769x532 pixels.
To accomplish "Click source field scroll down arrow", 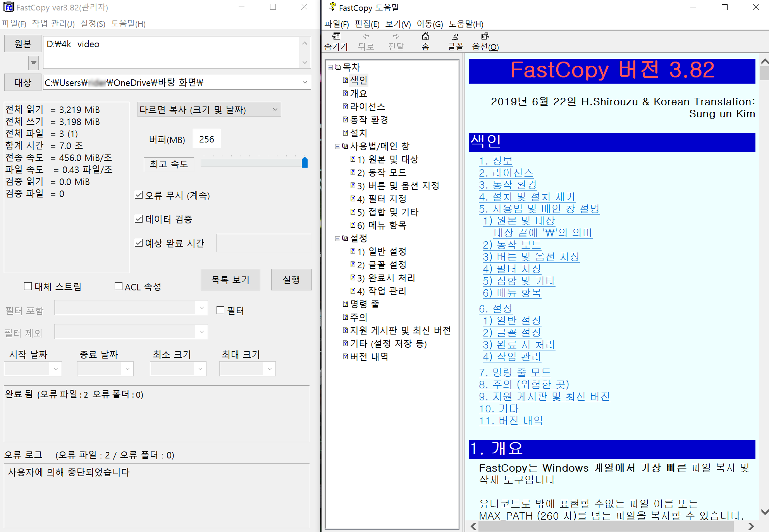I will 305,62.
